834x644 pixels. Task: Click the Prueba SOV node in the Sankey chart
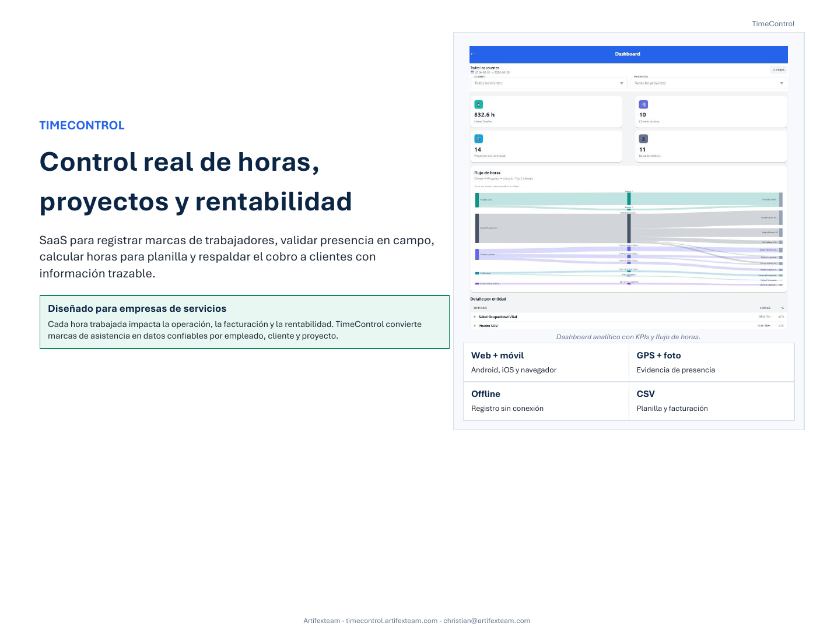477,200
